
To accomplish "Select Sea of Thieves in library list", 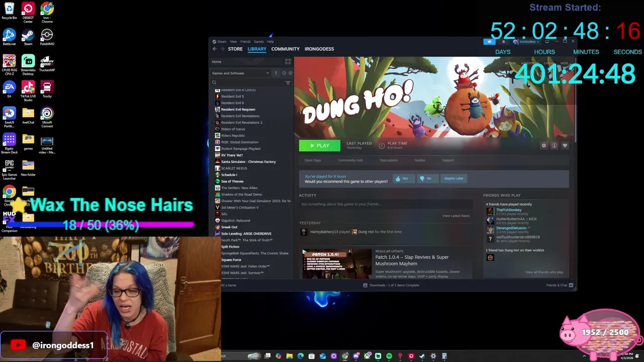I will pos(232,182).
